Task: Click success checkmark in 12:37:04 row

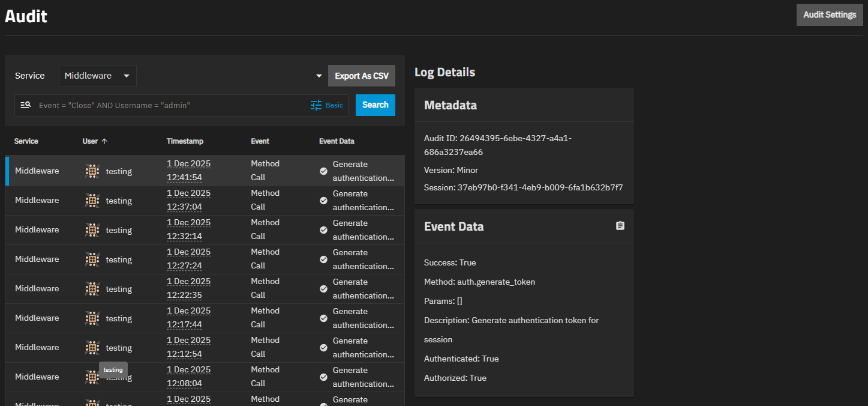Action: coord(323,201)
